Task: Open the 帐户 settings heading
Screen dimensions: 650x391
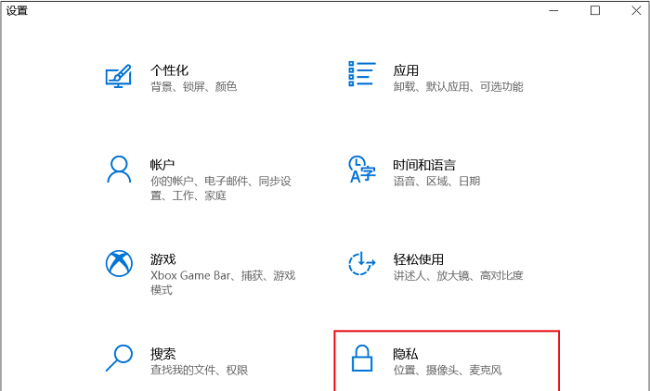Action: pyautogui.click(x=162, y=165)
